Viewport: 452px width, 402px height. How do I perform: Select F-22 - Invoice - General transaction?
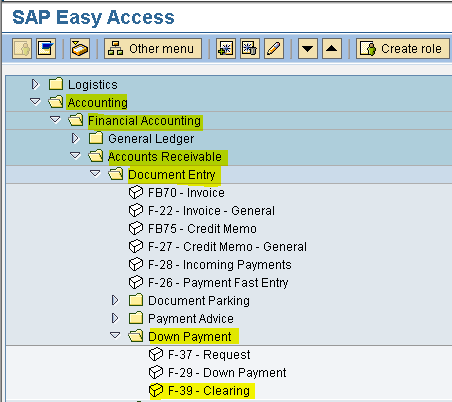(x=211, y=211)
